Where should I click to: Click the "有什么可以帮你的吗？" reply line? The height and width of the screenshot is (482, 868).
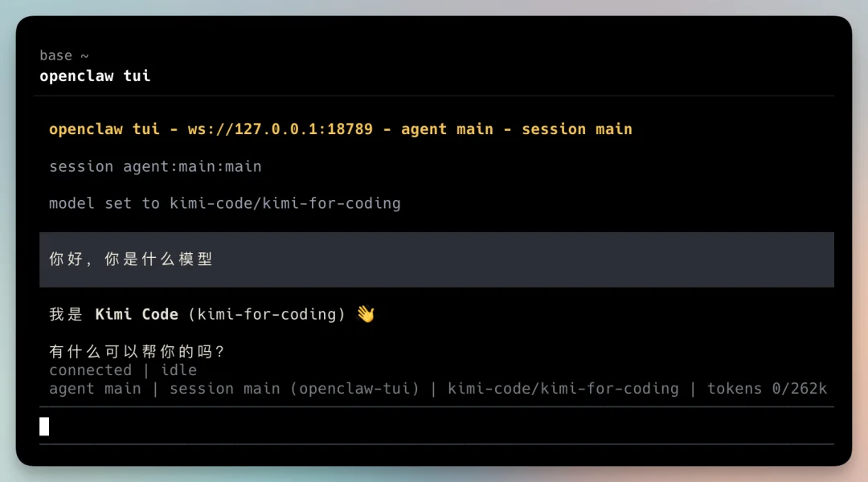[136, 352]
